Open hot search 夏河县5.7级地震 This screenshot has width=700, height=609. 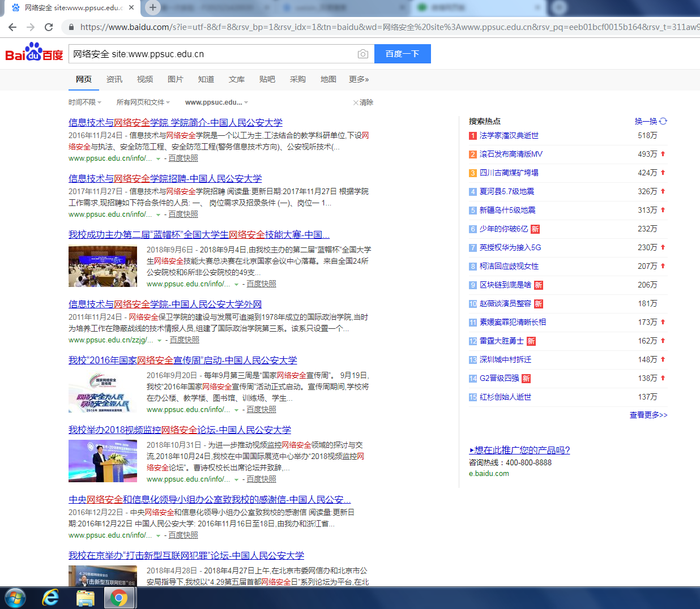tap(507, 191)
